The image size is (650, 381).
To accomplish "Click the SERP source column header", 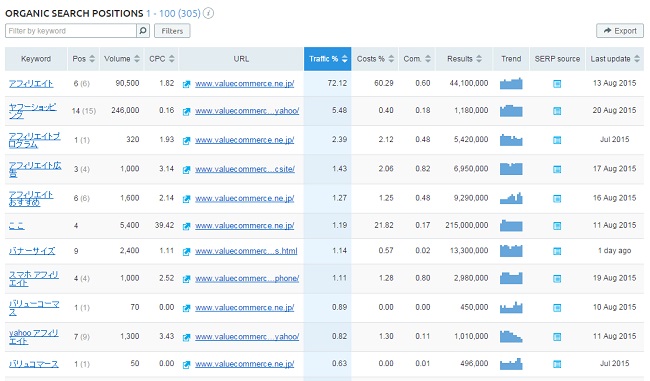I will [557, 59].
